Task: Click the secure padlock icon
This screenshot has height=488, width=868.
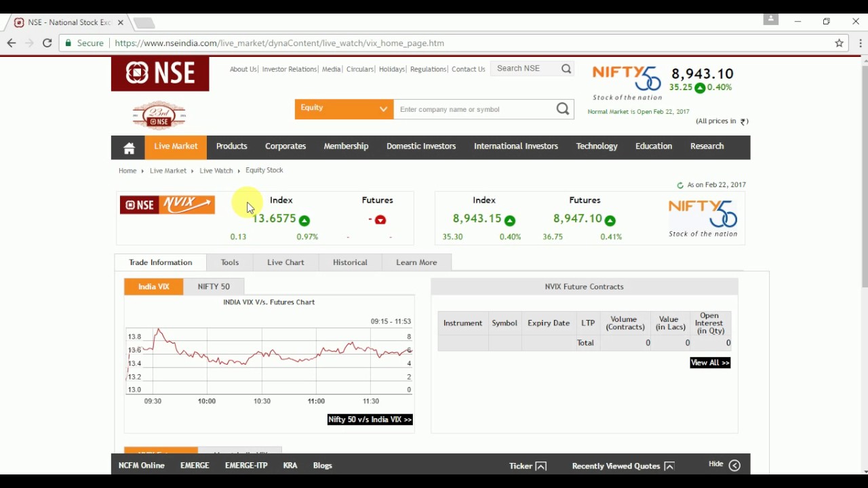Action: (68, 43)
